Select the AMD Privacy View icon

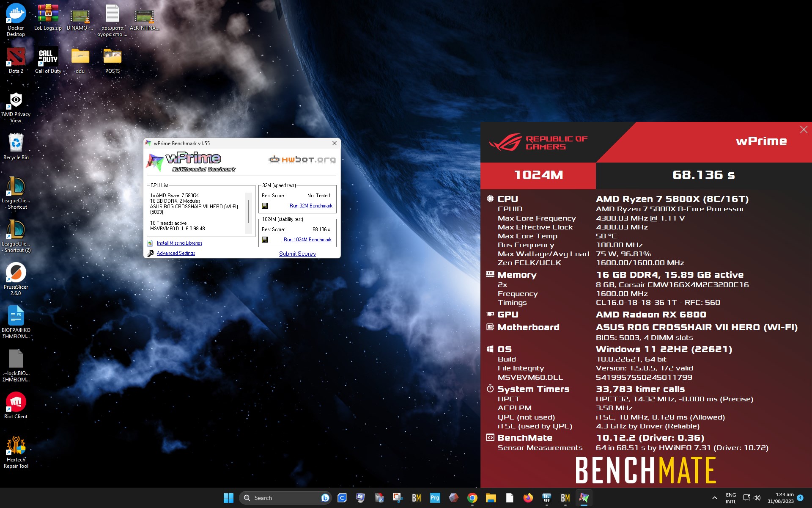pos(16,107)
